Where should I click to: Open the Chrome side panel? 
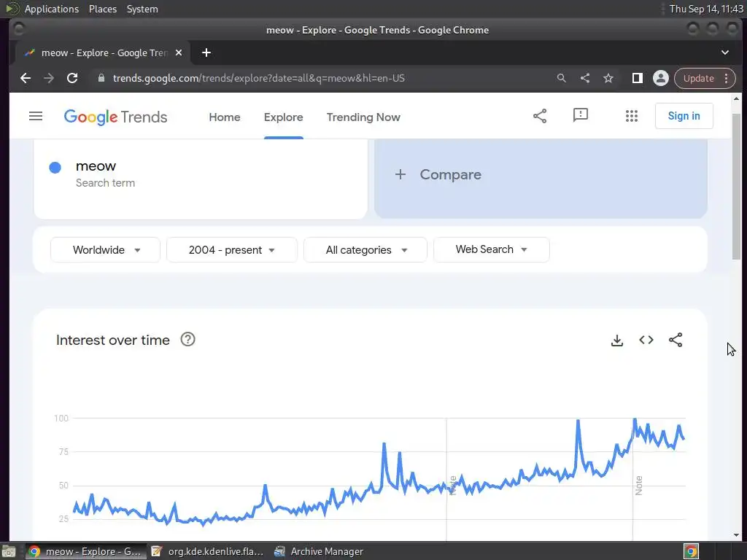637,78
